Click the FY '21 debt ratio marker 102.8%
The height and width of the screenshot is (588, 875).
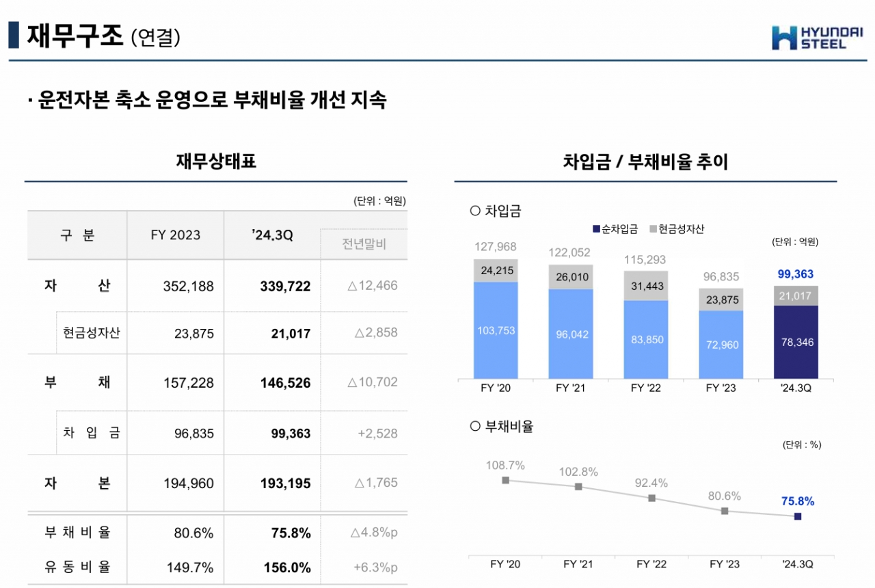point(578,487)
